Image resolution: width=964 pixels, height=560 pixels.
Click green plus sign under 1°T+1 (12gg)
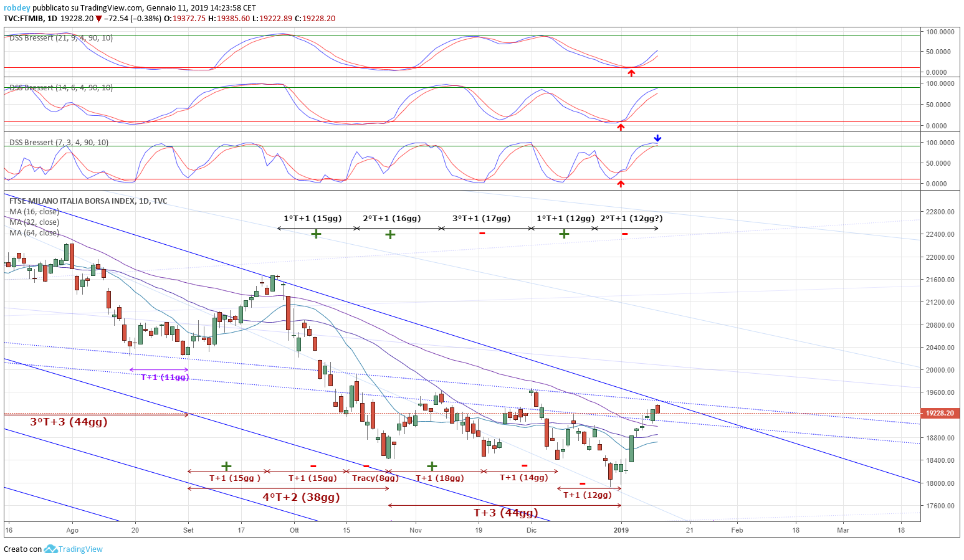tap(563, 234)
